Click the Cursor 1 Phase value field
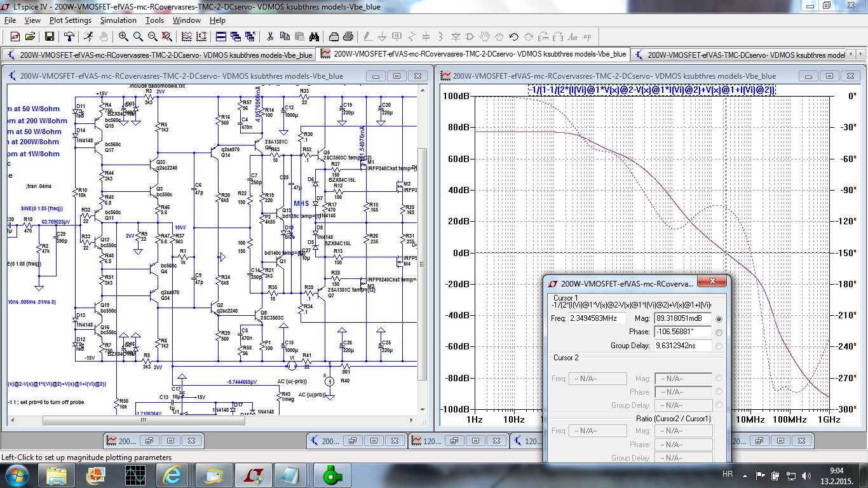Screen dimensions: 868x488 (x=683, y=332)
